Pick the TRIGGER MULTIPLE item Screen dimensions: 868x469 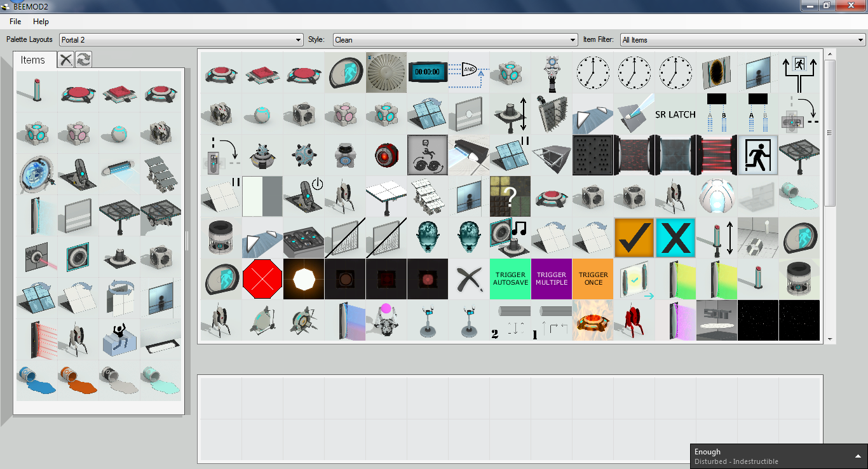pyautogui.click(x=552, y=279)
